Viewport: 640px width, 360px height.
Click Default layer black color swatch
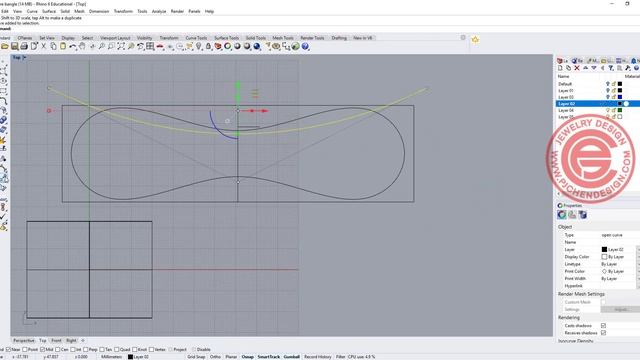tap(620, 84)
